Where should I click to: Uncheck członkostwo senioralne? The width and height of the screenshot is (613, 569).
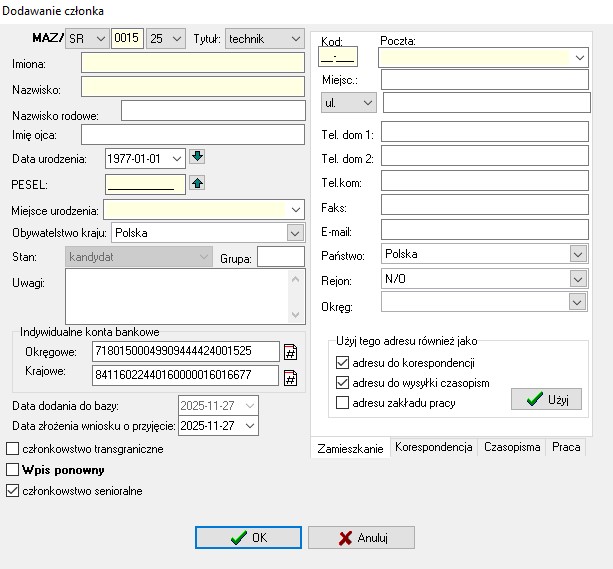(13, 491)
